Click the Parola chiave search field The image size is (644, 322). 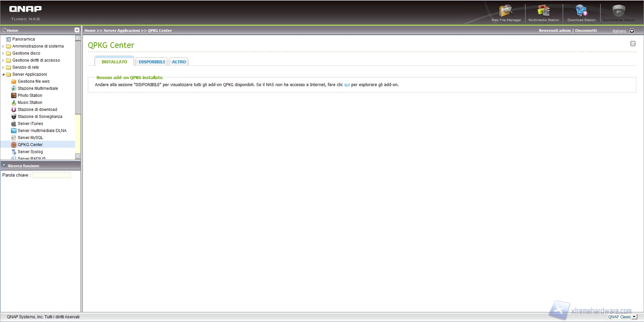[51, 175]
